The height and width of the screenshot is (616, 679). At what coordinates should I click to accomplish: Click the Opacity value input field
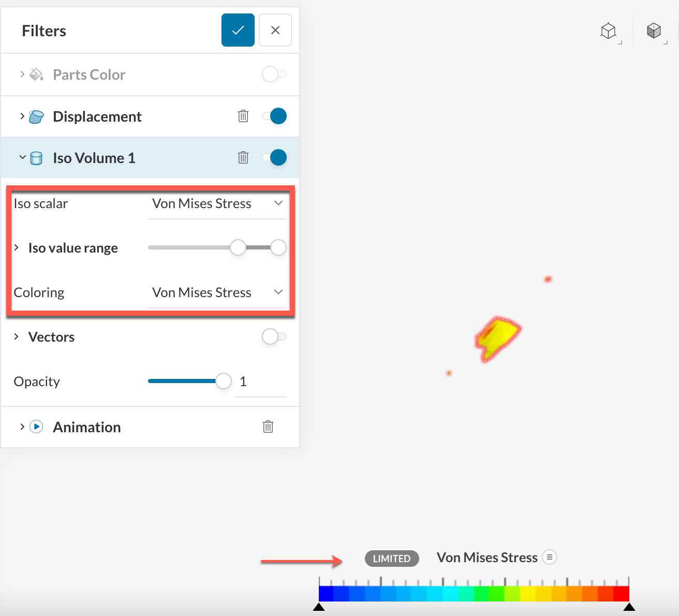[261, 382]
